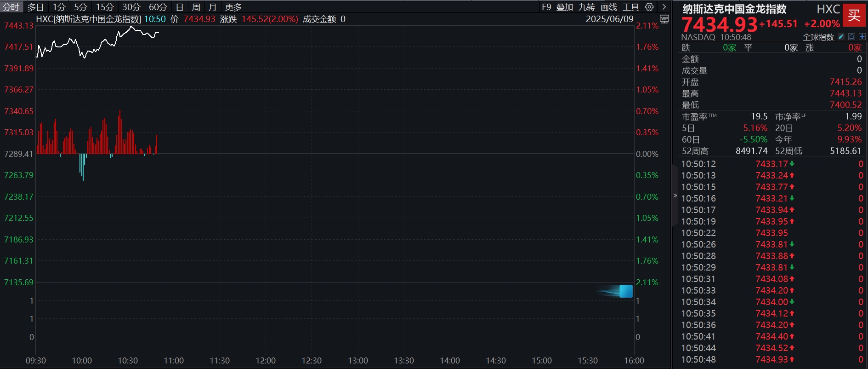The height and width of the screenshot is (369, 868).
Task: Expand more toolbar options right arrow
Action: [664, 7]
